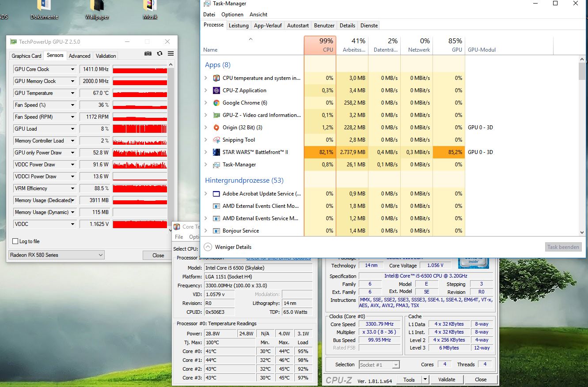Expand the STAR WARS Battlefront II process
588x387 pixels.
point(206,152)
